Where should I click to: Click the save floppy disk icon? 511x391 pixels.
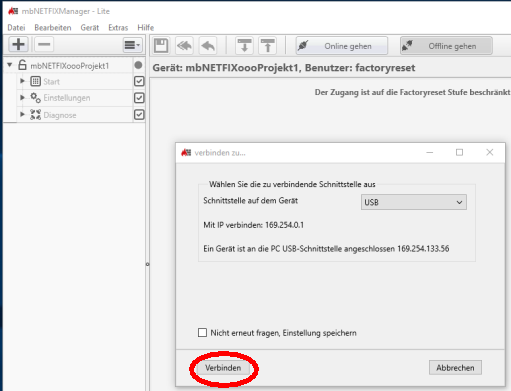(161, 45)
